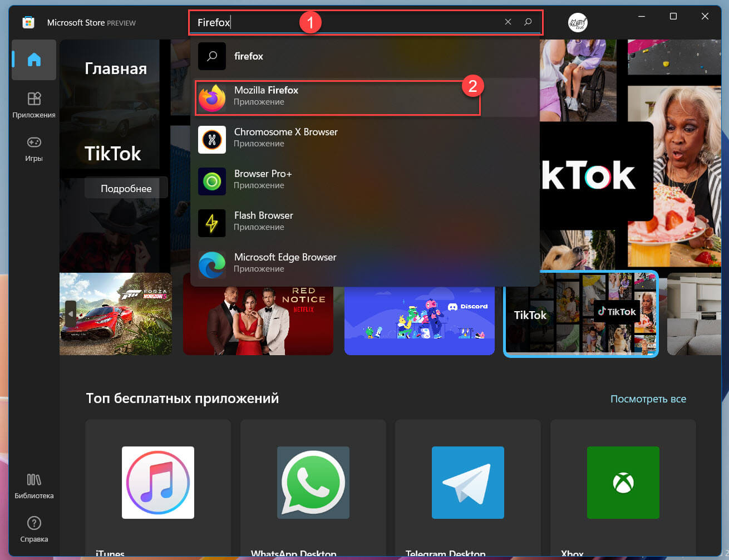This screenshot has height=560, width=729.
Task: Select Browser Pro+ suggestion
Action: pos(365,181)
